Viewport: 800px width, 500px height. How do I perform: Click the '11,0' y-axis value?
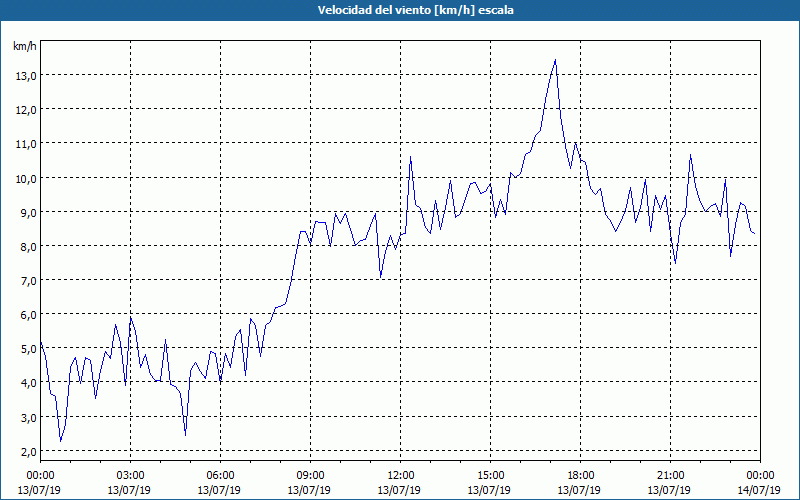point(27,144)
